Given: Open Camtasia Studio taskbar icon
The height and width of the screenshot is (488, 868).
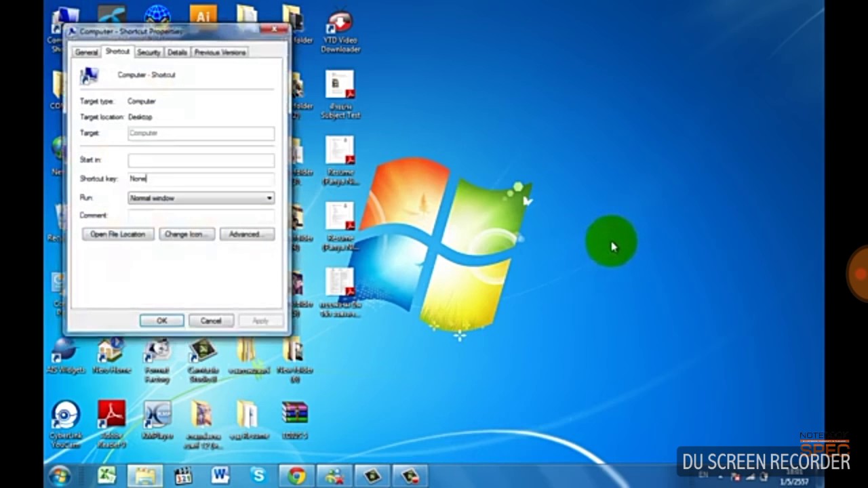Looking at the screenshot, I should tap(372, 476).
